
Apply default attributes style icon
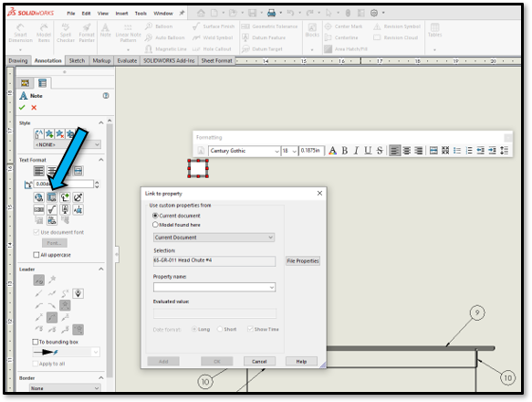(x=38, y=133)
